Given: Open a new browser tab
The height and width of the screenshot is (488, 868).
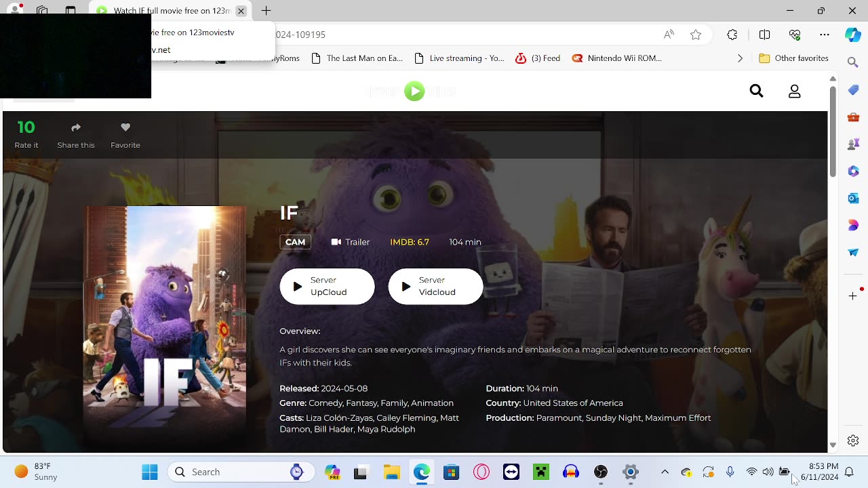Looking at the screenshot, I should tap(267, 11).
